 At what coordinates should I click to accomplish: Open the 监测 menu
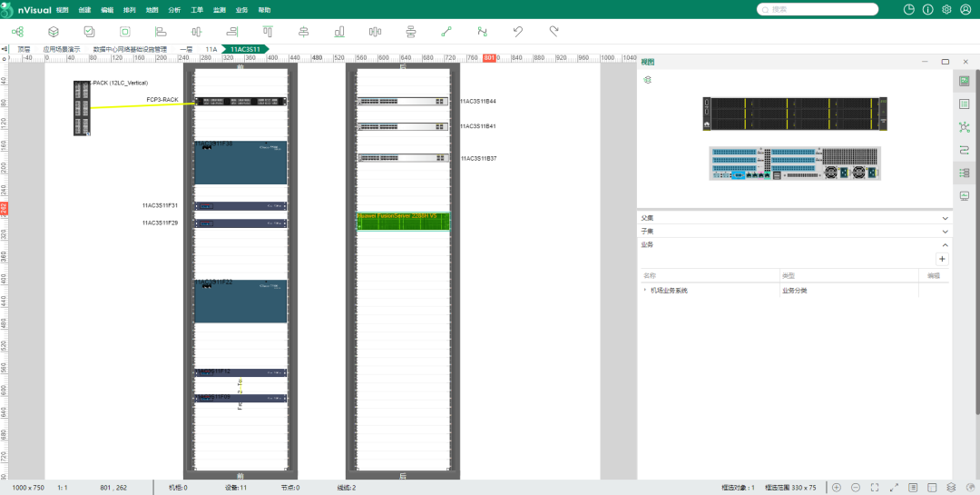[220, 10]
